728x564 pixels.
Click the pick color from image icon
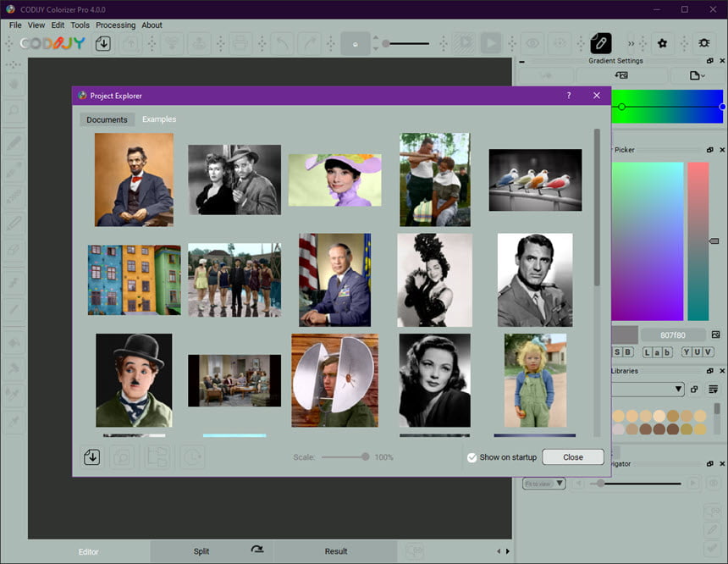coord(715,335)
